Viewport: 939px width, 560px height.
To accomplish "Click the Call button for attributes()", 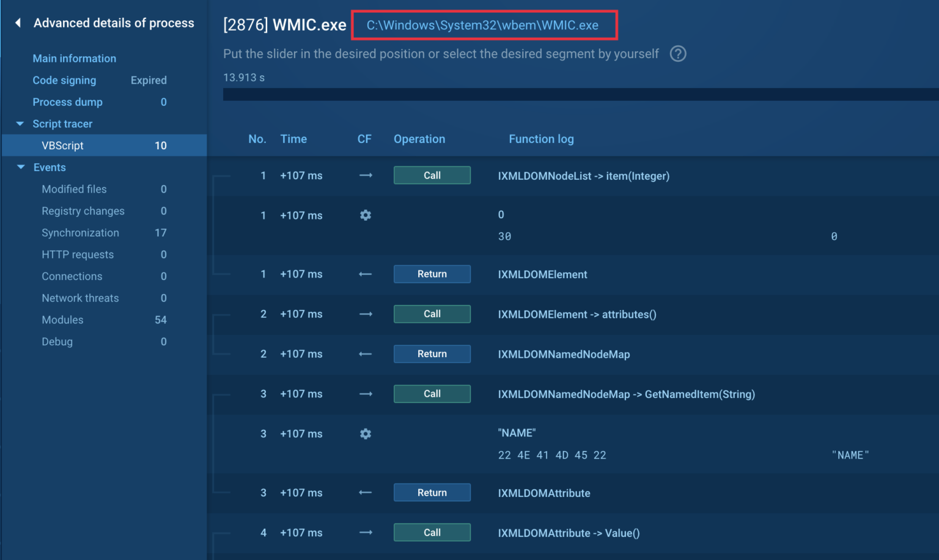I will point(432,314).
